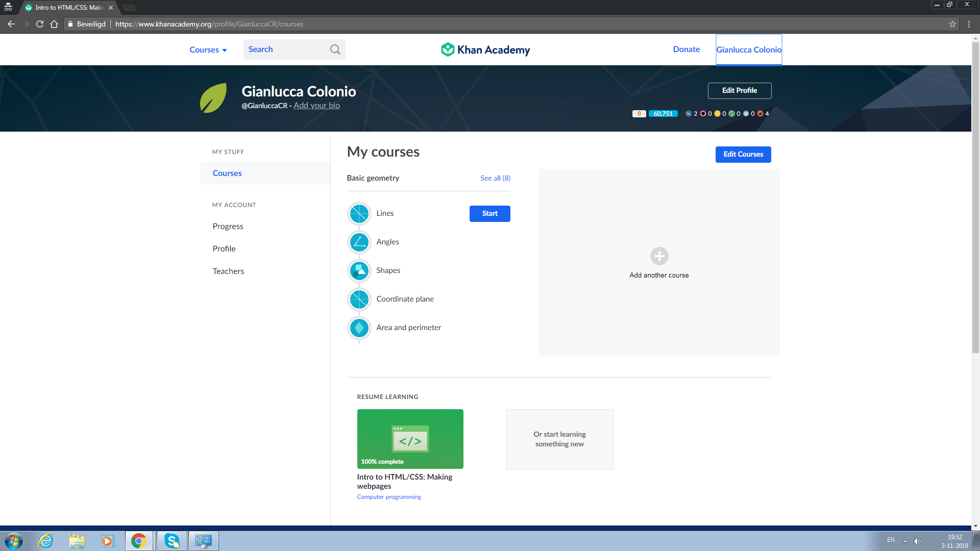
Task: Open Profile in the sidebar
Action: coord(224,249)
